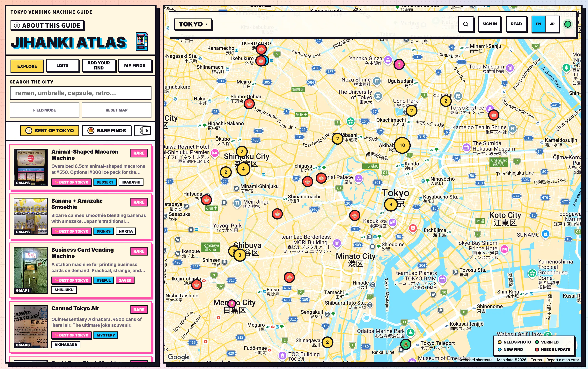The image size is (588, 369).
Task: Click red vending pin near Hatsudai
Action: point(207,200)
